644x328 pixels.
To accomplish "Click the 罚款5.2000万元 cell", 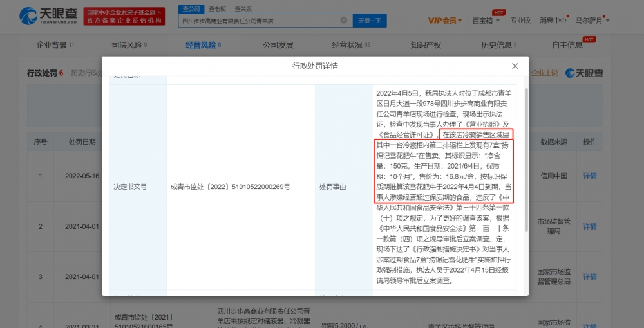I will coord(345,325).
